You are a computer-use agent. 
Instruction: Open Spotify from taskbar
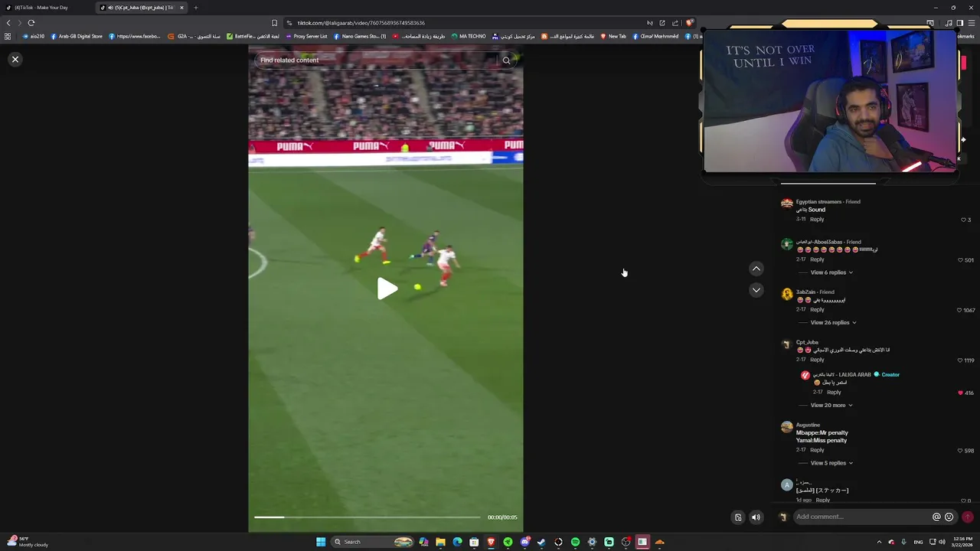(575, 542)
